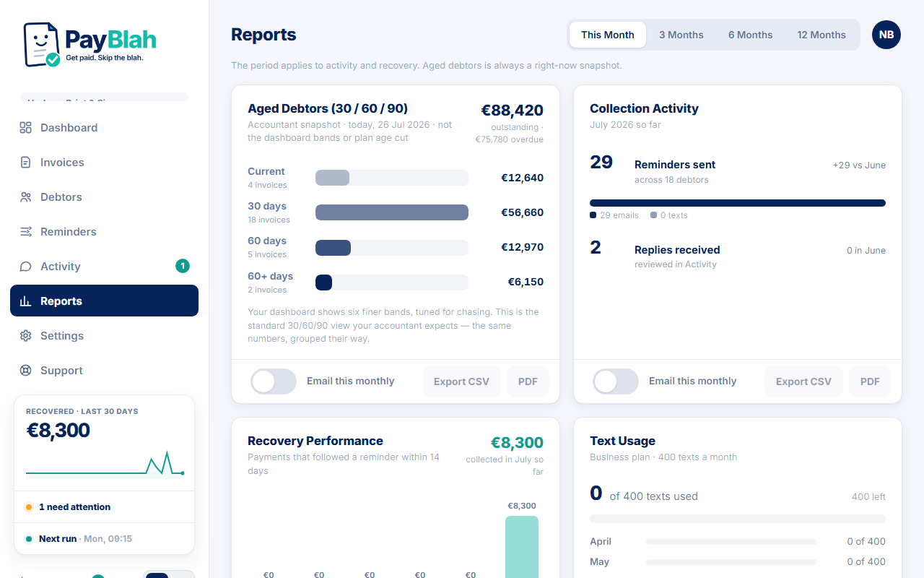Click the 'Text Usage' card title
This screenshot has width=924, height=578.
622,441
